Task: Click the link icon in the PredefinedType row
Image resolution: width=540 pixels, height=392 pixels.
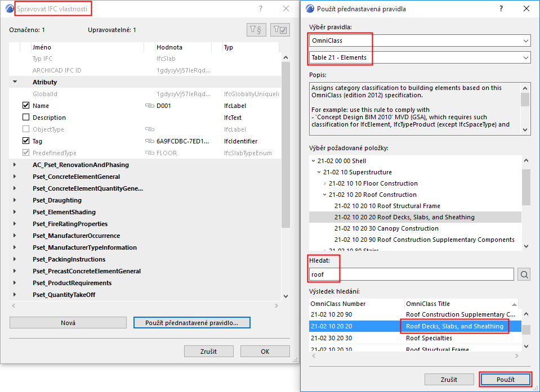Action: coord(149,153)
